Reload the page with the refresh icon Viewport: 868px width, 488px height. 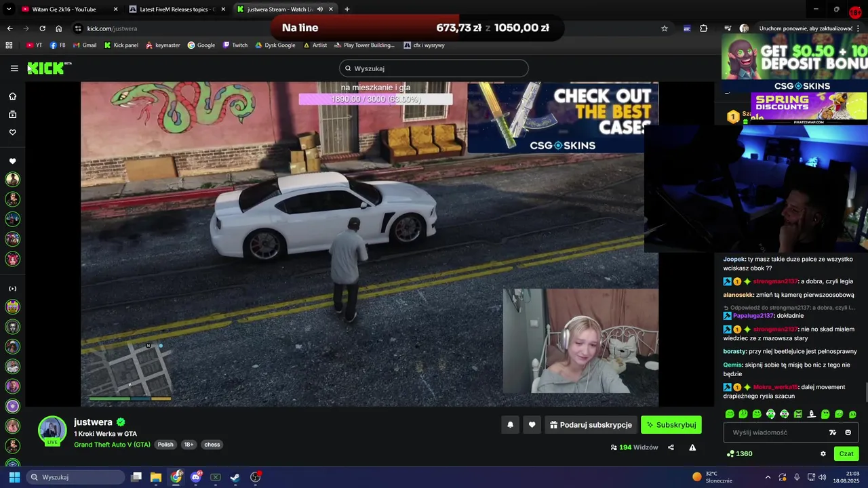coord(42,28)
